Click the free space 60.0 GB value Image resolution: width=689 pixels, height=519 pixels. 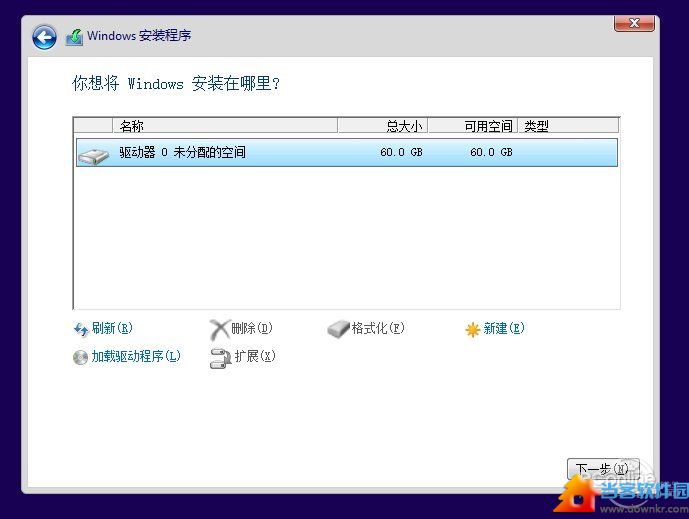tap(491, 152)
